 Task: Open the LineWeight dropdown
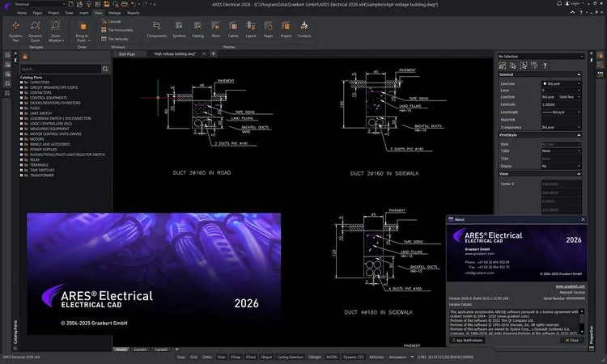coord(561,112)
